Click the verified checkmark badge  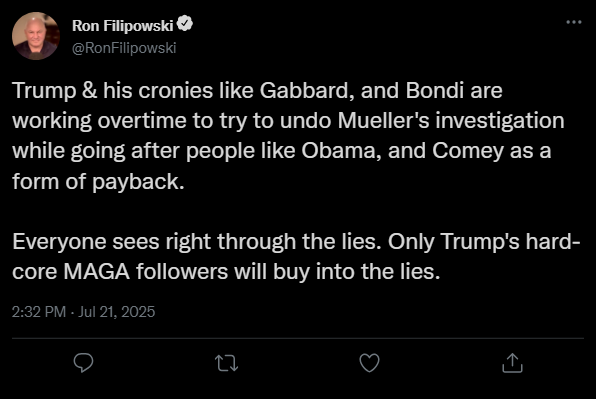point(185,24)
